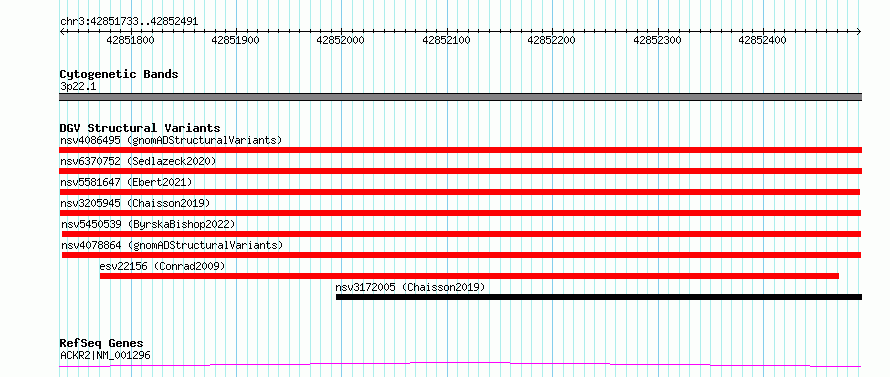Click the chr3:42851733..42852491 coordinates text
The height and width of the screenshot is (377, 890).
(x=129, y=22)
